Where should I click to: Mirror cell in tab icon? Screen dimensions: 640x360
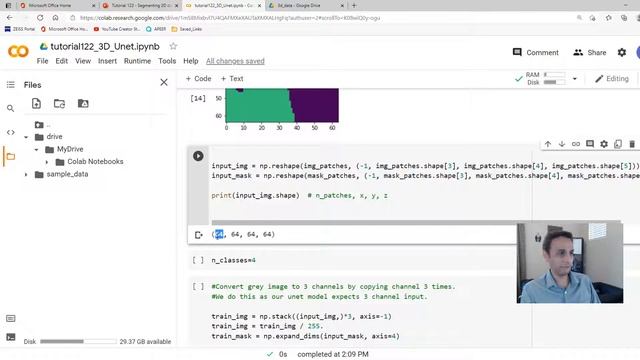pos(618,144)
